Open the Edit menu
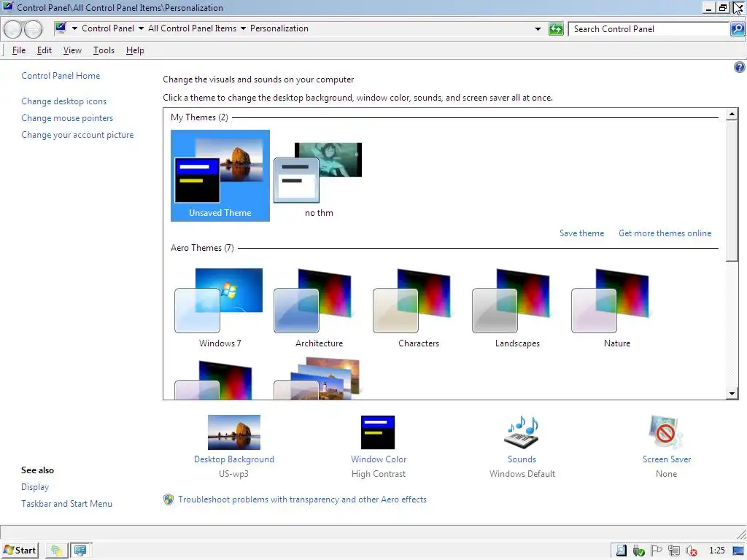 click(44, 50)
